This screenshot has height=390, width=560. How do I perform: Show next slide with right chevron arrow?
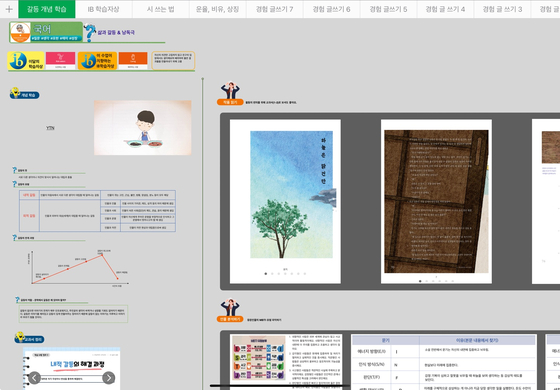coord(109,378)
